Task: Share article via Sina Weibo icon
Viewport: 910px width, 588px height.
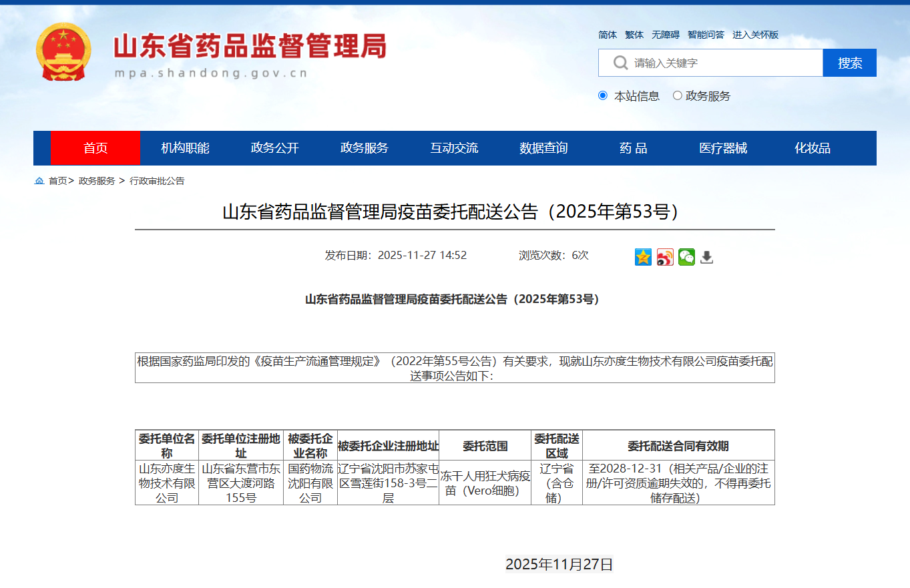Action: coord(665,257)
